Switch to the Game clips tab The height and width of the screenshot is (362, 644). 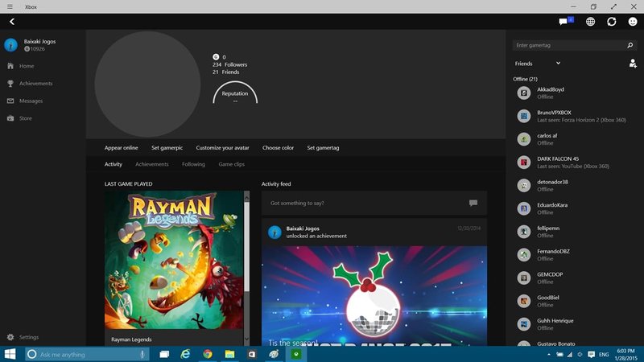coord(231,164)
